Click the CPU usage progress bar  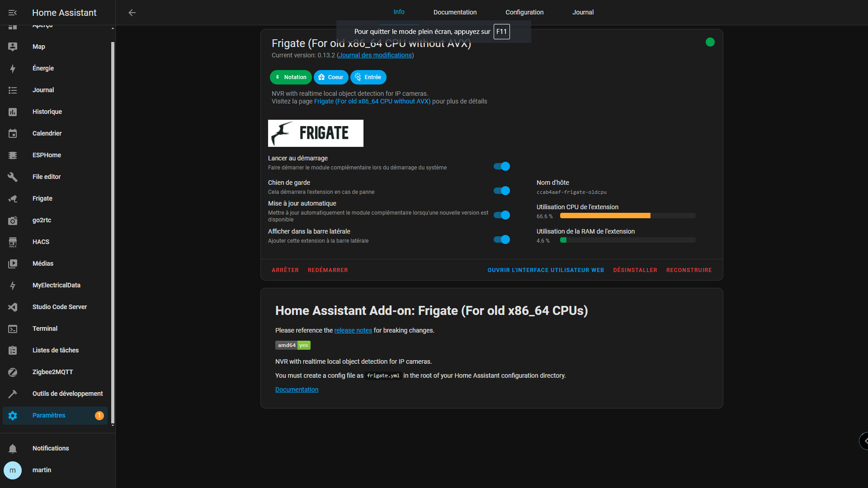pyautogui.click(x=627, y=216)
